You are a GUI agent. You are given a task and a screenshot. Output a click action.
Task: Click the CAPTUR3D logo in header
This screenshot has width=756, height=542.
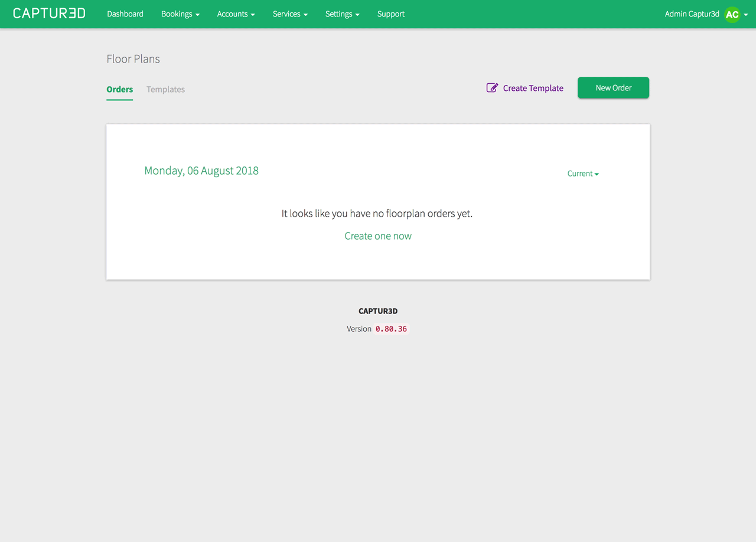coord(49,14)
